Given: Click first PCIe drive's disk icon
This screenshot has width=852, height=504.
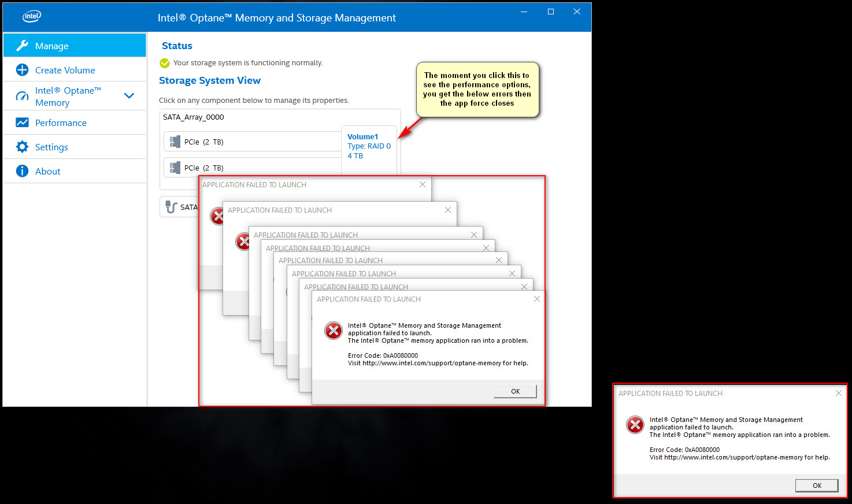Looking at the screenshot, I should click(175, 142).
